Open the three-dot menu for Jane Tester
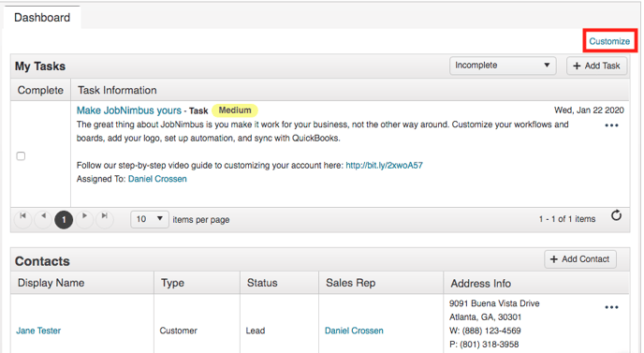Viewport: 644px width, 353px height. [x=611, y=307]
